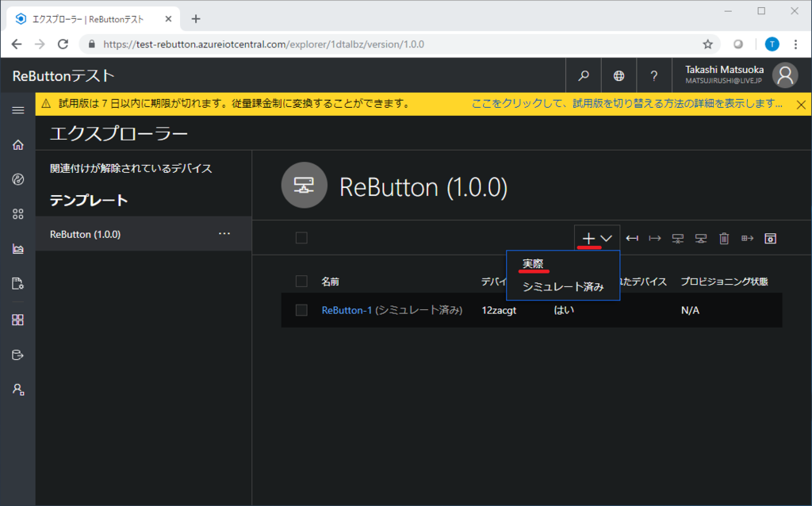Click the block device toolbar icon

pos(678,238)
